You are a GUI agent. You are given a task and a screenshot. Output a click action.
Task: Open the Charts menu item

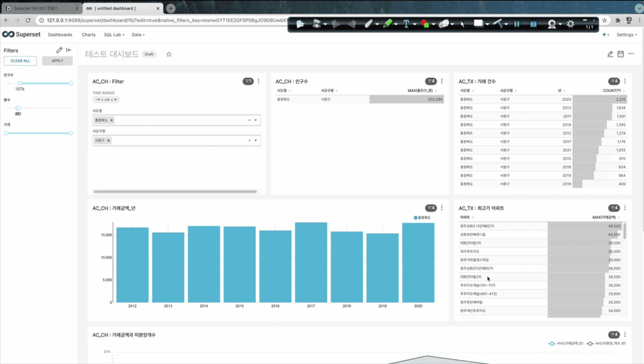tap(89, 35)
